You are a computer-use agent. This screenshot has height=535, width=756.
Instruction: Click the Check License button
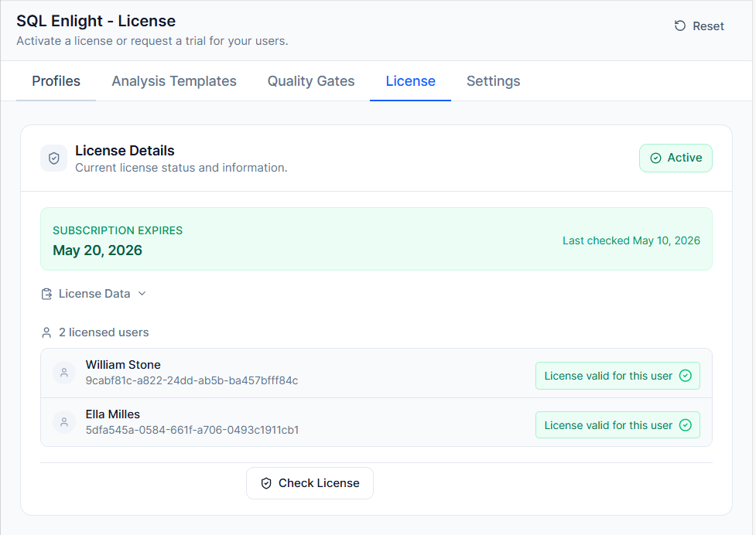(310, 483)
